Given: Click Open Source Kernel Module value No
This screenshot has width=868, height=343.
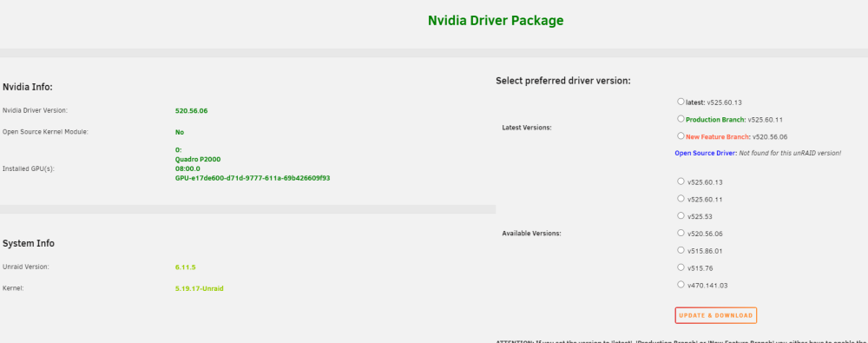Looking at the screenshot, I should pos(180,133).
